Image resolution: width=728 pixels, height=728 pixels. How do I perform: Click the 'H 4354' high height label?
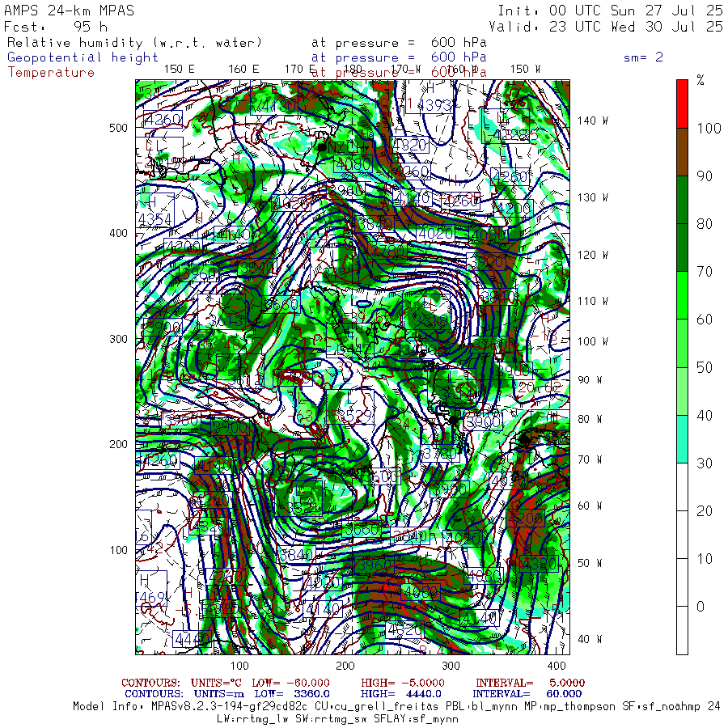pyautogui.click(x=155, y=210)
